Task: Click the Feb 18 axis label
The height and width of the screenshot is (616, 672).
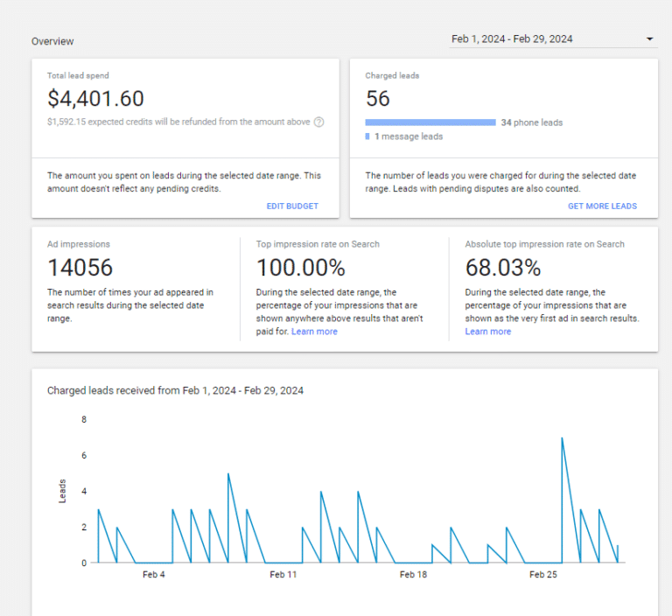Action: tap(413, 575)
